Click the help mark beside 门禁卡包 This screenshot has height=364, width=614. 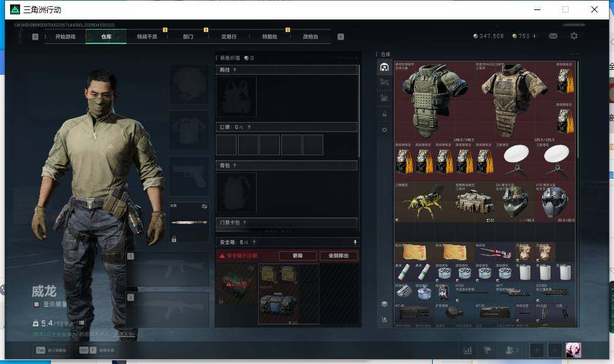pyautogui.click(x=245, y=223)
